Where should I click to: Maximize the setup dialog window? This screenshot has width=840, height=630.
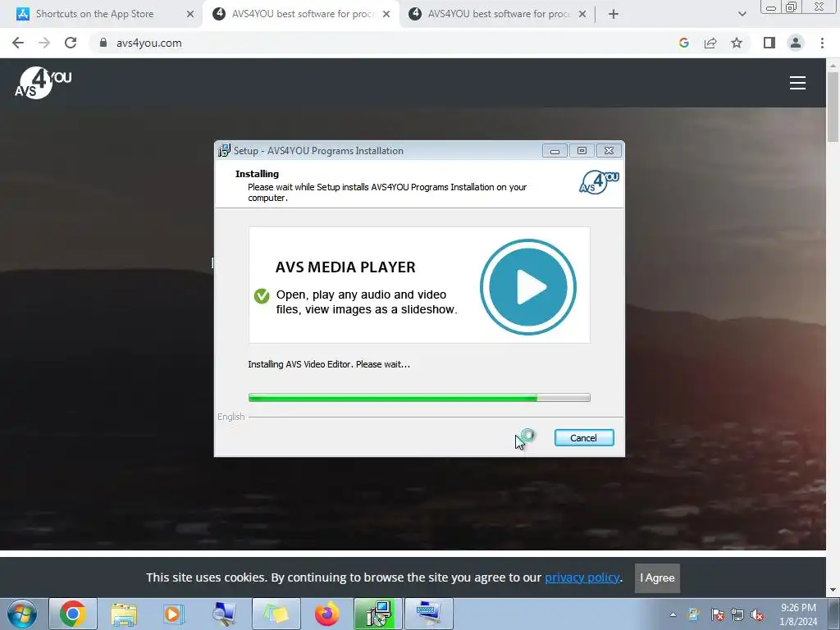tap(582, 151)
